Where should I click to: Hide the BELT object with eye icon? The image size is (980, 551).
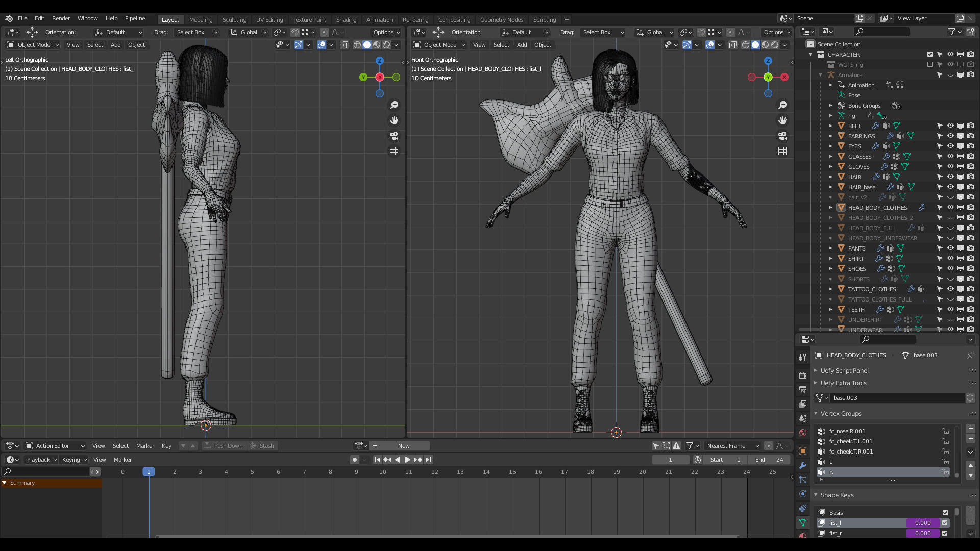pos(950,126)
